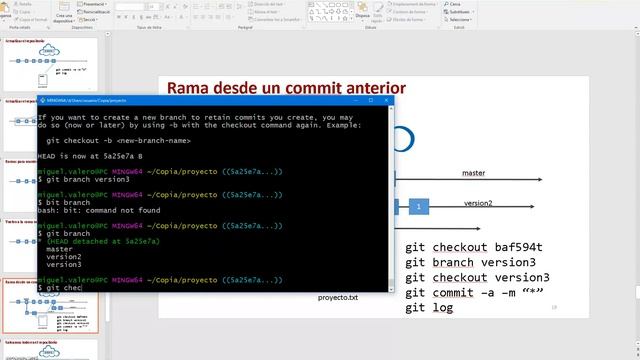Image resolution: width=640 pixels, height=360 pixels.
Task: Click the 'version2' branch label on slide
Action: coord(478,203)
